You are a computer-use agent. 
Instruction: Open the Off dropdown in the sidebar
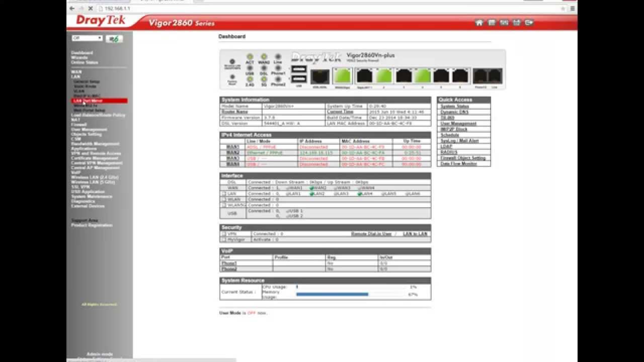tap(87, 38)
